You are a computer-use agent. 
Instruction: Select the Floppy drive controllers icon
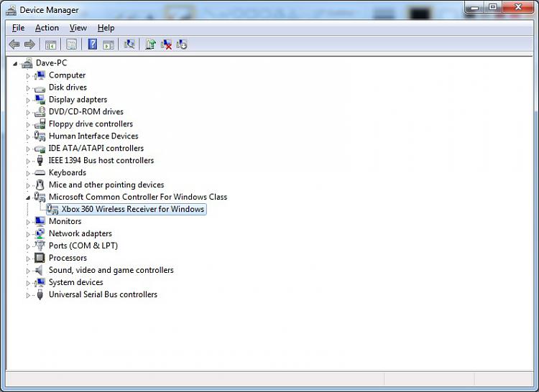40,123
